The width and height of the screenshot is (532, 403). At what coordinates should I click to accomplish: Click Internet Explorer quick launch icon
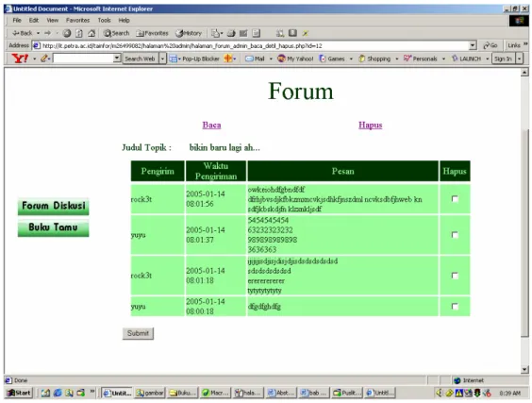(x=58, y=393)
